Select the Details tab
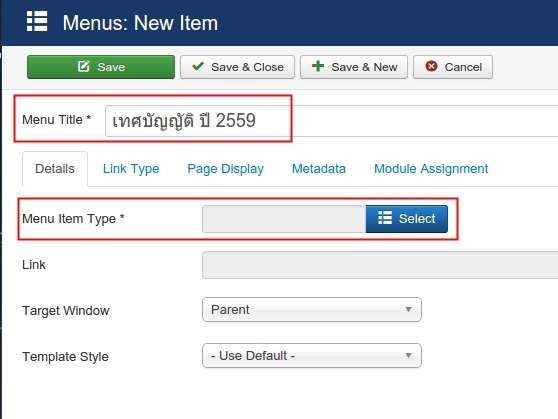This screenshot has height=419, width=558. pyautogui.click(x=55, y=169)
